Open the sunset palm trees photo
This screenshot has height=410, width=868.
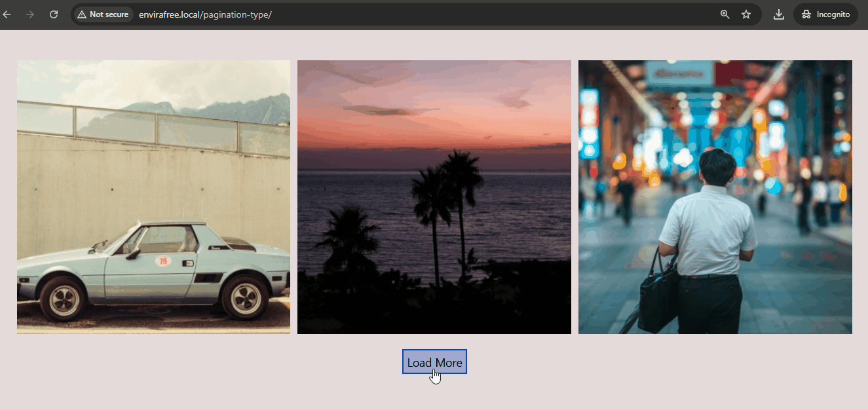434,196
